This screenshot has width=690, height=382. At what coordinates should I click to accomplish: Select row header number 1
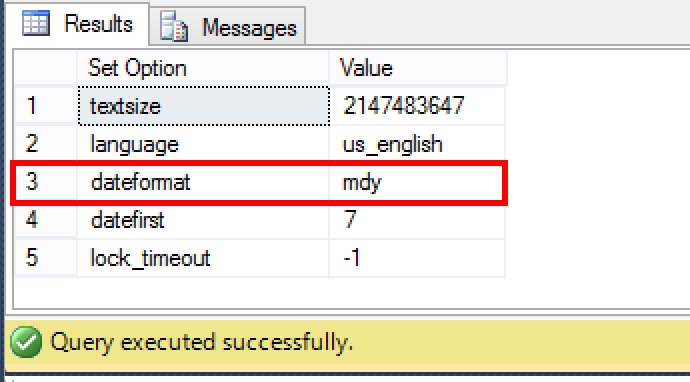(x=46, y=106)
